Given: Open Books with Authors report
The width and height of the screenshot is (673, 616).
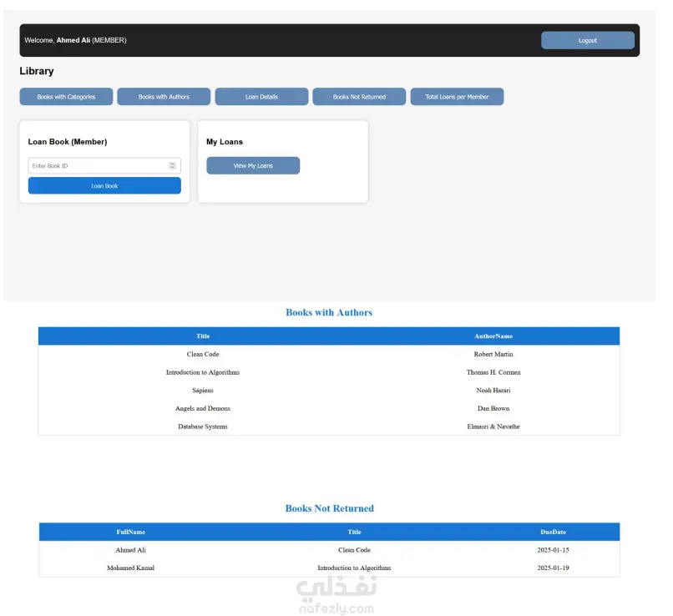Looking at the screenshot, I should pyautogui.click(x=164, y=97).
